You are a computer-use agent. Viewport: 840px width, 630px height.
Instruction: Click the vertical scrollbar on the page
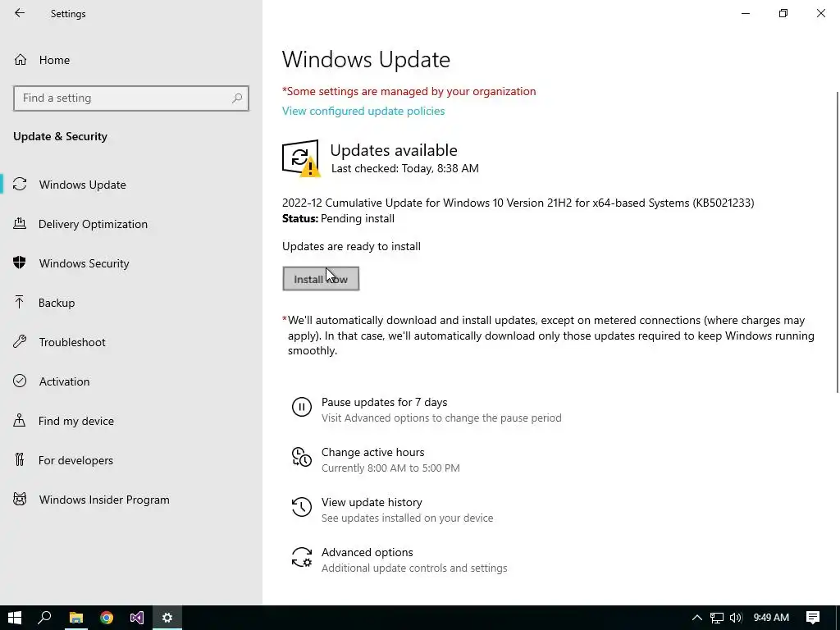click(x=838, y=242)
